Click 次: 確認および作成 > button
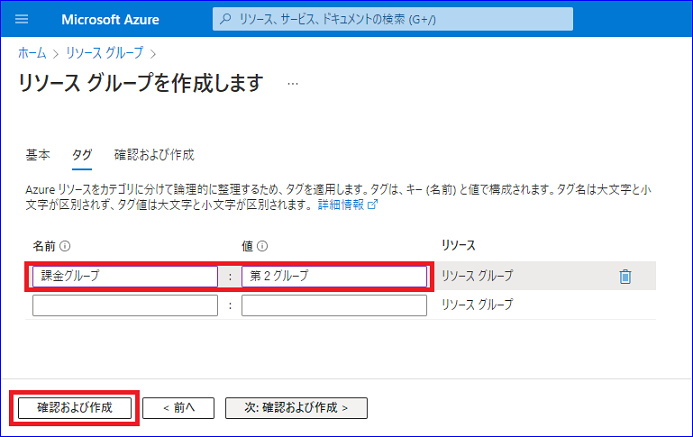 296,407
